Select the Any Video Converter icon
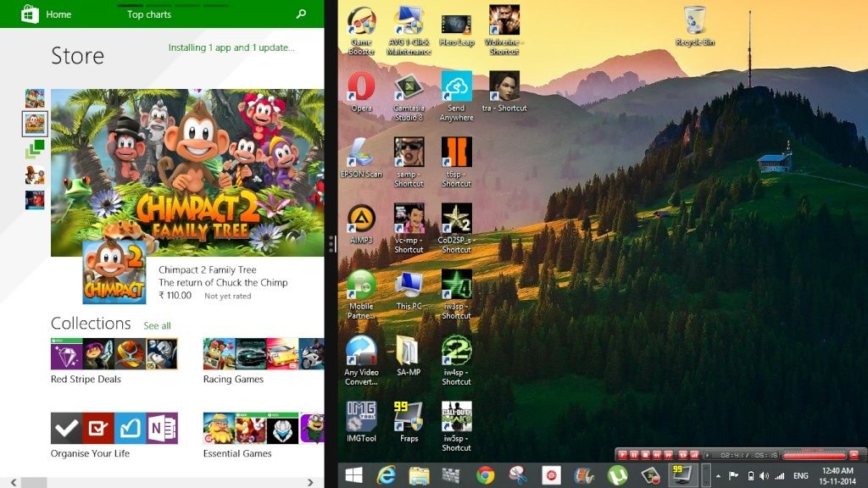Image resolution: width=868 pixels, height=488 pixels. pyautogui.click(x=361, y=360)
